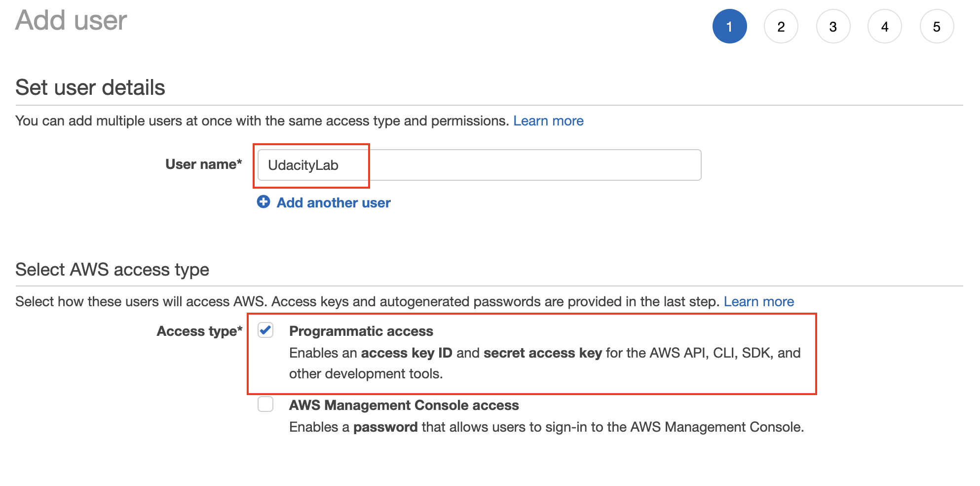Enable the AWS Management Console access checkbox
The image size is (980, 486).
point(265,404)
